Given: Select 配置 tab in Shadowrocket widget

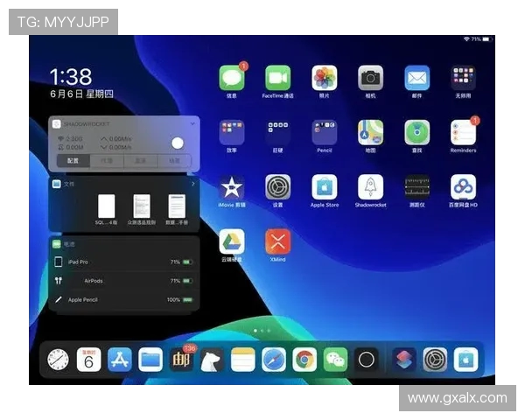Looking at the screenshot, I should tap(73, 161).
